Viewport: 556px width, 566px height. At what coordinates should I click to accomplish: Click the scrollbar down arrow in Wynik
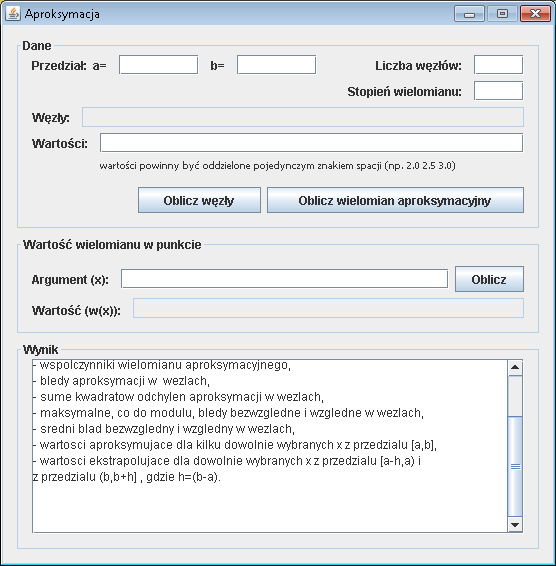point(515,525)
